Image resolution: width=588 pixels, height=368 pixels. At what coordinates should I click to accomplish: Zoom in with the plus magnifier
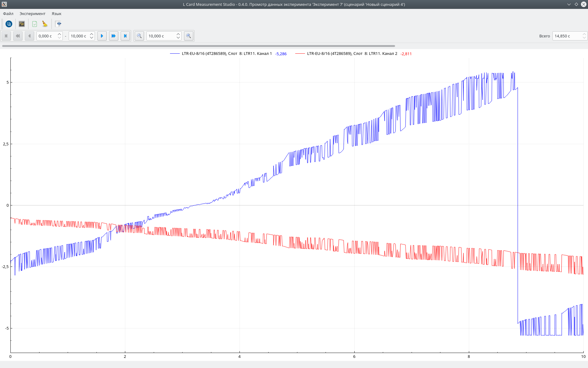coord(189,36)
